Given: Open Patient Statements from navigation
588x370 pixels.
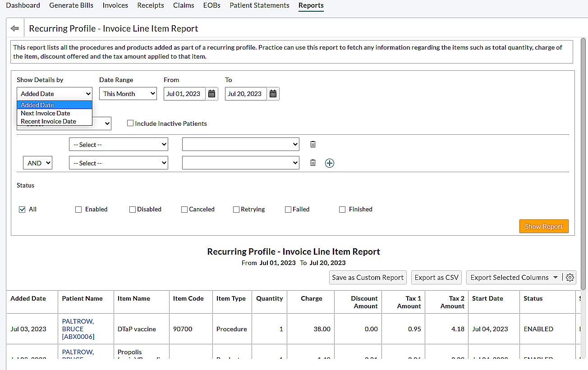Looking at the screenshot, I should pyautogui.click(x=259, y=5).
